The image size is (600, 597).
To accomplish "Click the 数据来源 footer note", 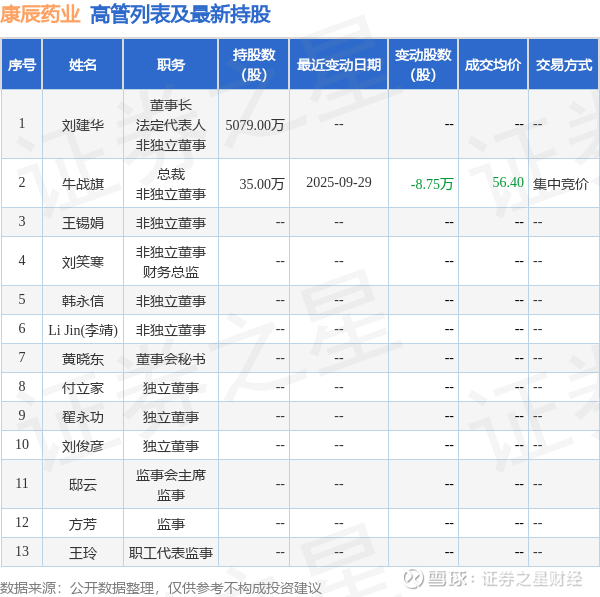I will (x=161, y=588).
